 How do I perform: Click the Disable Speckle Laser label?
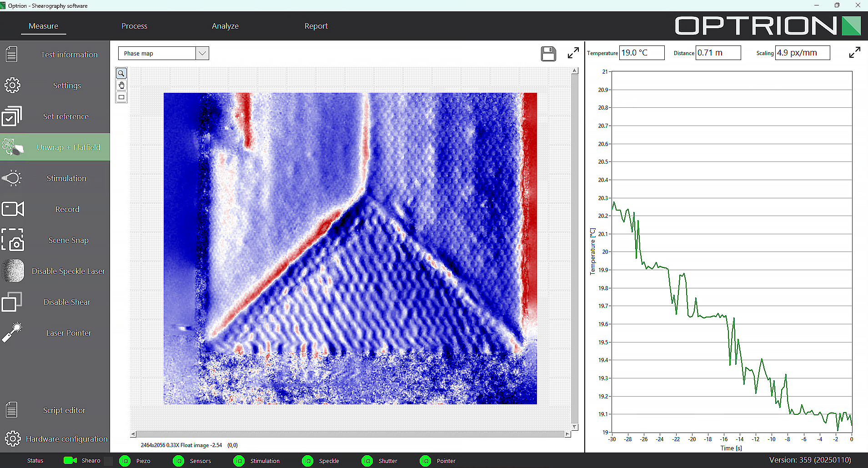68,271
